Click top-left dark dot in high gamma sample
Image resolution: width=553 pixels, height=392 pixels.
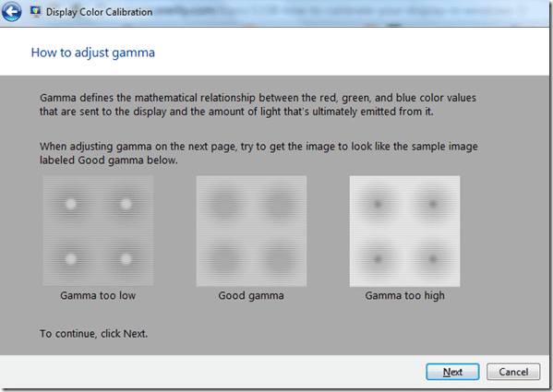pos(378,204)
